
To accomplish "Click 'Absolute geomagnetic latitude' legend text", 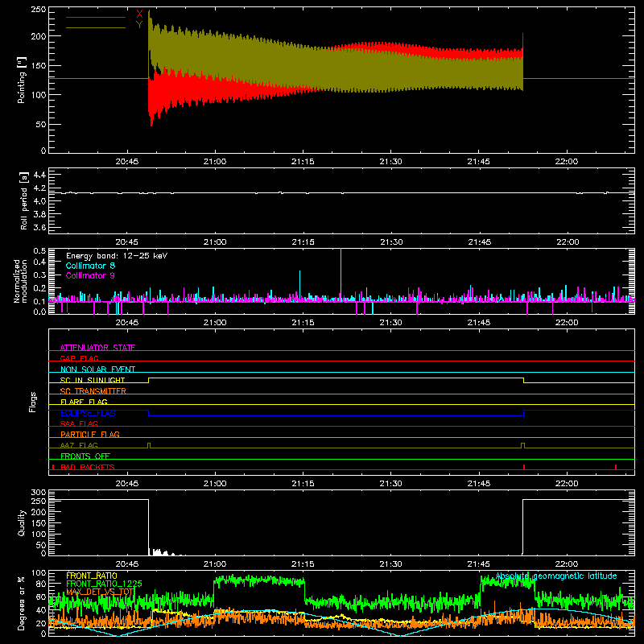I will [556, 576].
